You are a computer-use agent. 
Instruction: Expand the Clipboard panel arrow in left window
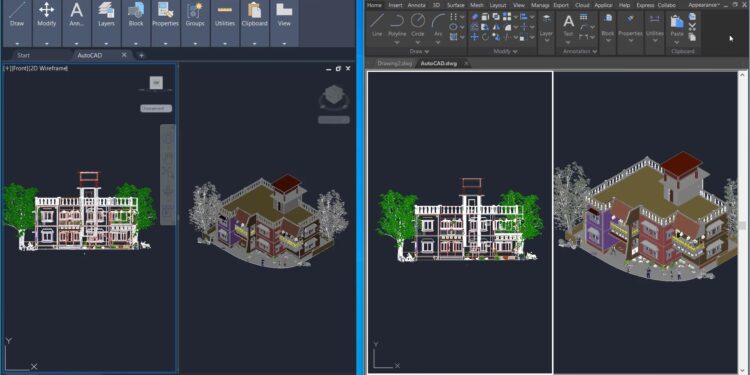(254, 44)
